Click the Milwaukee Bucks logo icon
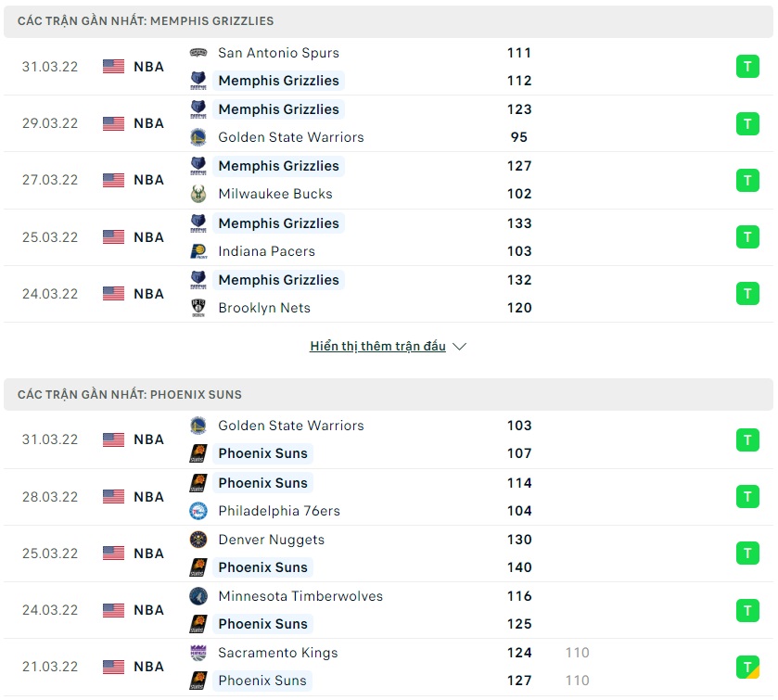 point(198,194)
